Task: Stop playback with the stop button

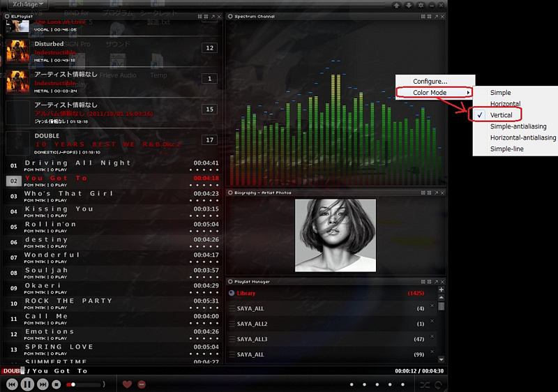Action: coord(56,384)
